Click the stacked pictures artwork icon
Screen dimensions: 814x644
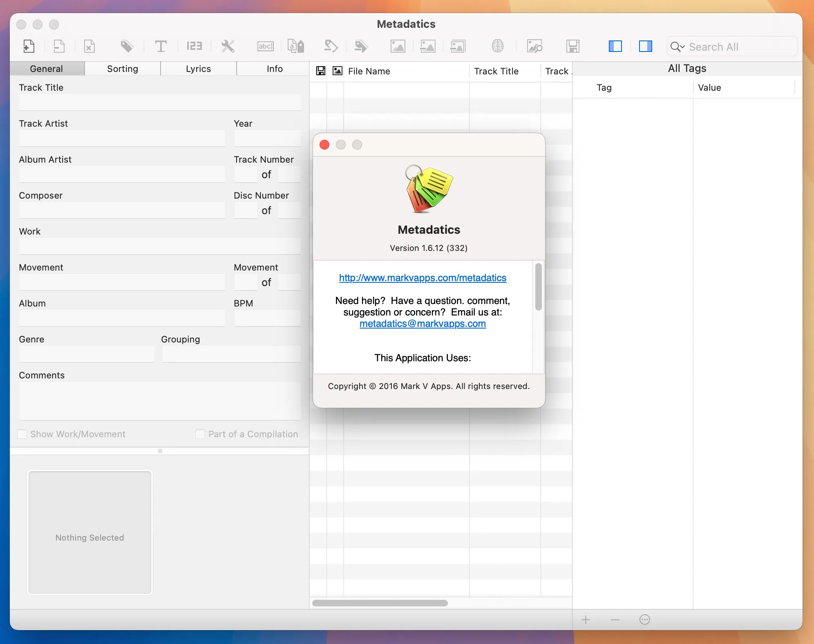pyautogui.click(x=458, y=46)
